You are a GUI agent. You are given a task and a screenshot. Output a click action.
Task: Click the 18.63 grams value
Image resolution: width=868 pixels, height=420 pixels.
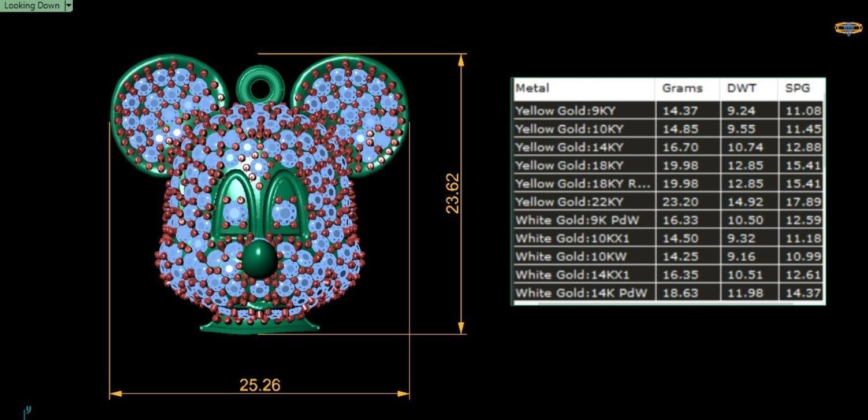coord(680,292)
